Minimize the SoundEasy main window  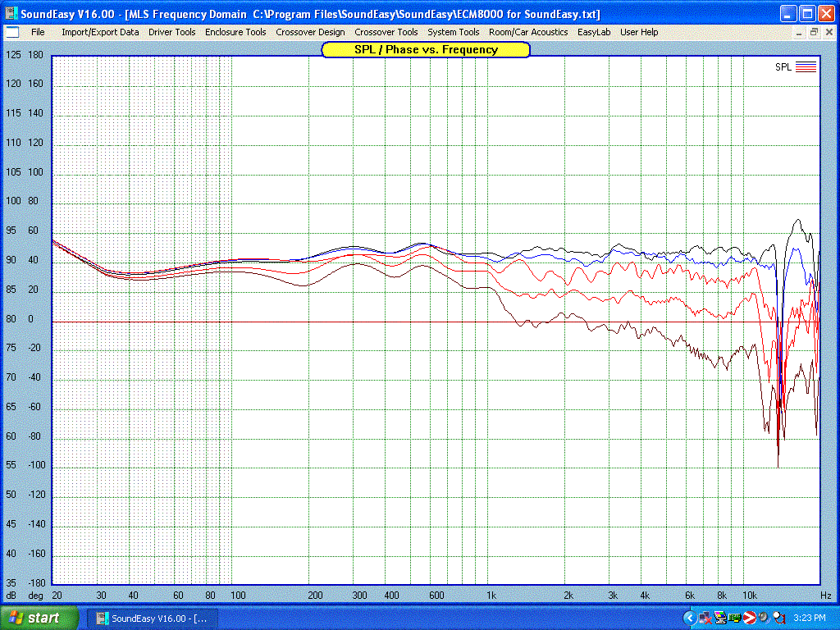pos(788,13)
